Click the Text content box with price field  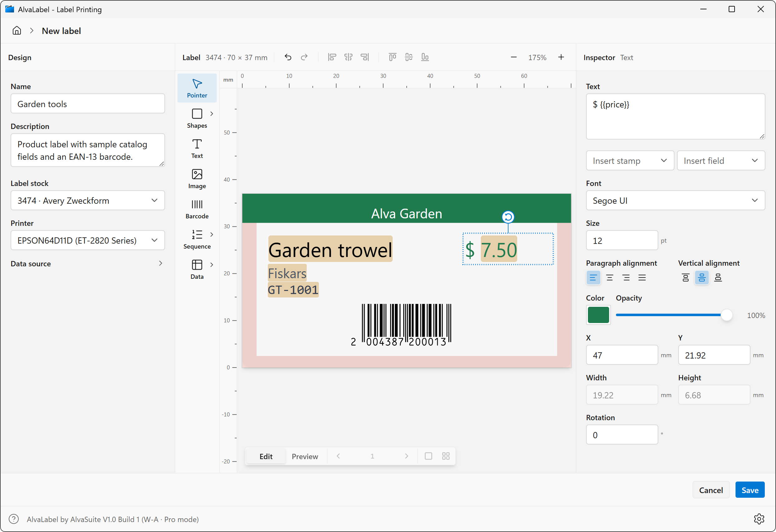point(675,116)
